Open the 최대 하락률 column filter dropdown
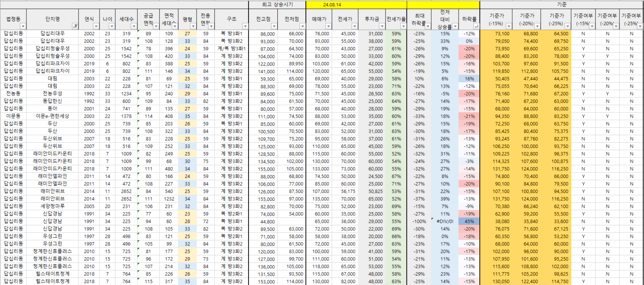The image size is (644, 285). pyautogui.click(x=429, y=26)
